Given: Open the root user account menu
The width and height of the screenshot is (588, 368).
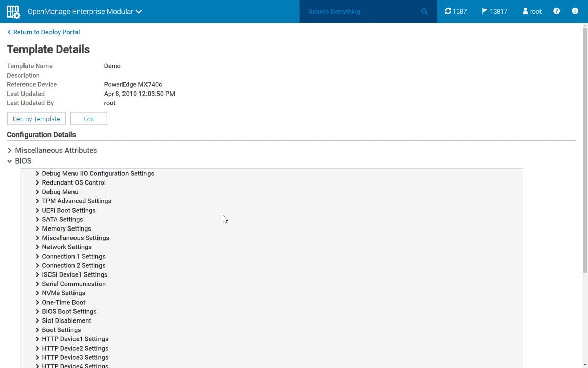Looking at the screenshot, I should (x=532, y=12).
